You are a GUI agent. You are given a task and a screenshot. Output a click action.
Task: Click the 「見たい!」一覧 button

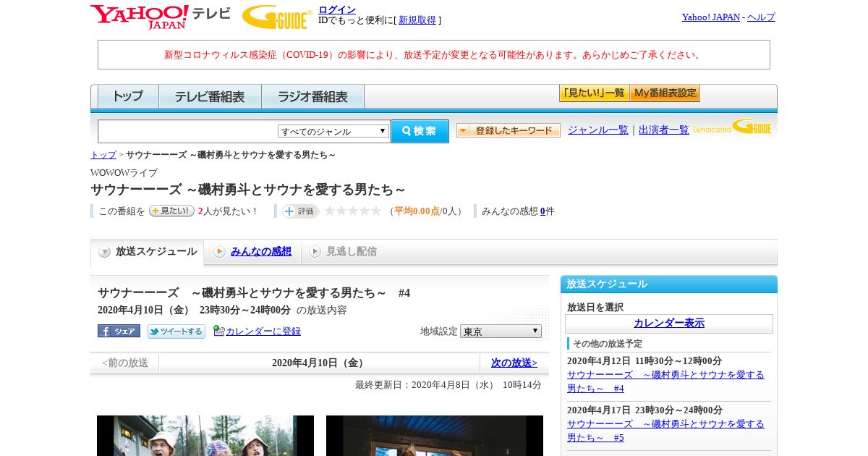click(x=594, y=93)
